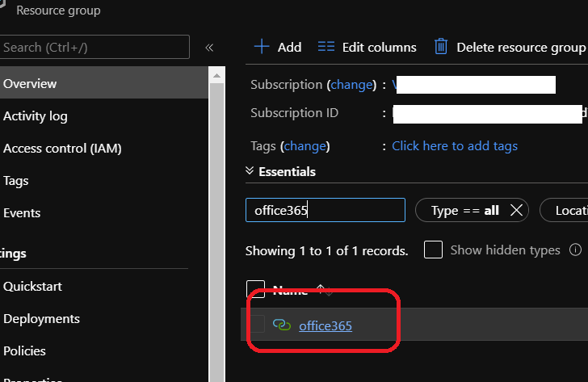
Task: Click the Delete resource group trash icon
Action: [x=441, y=47]
